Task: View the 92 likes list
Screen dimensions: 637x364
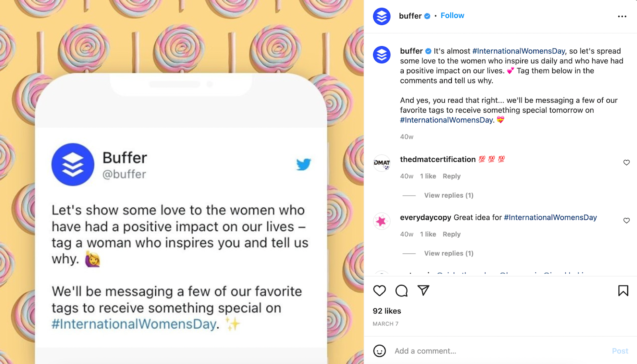Action: point(387,311)
